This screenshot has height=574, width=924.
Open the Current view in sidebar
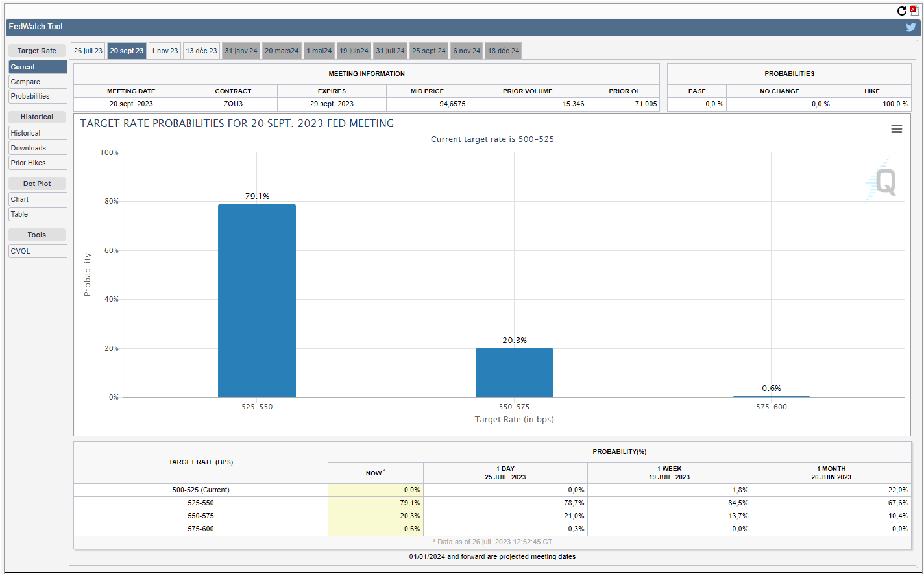(x=38, y=67)
